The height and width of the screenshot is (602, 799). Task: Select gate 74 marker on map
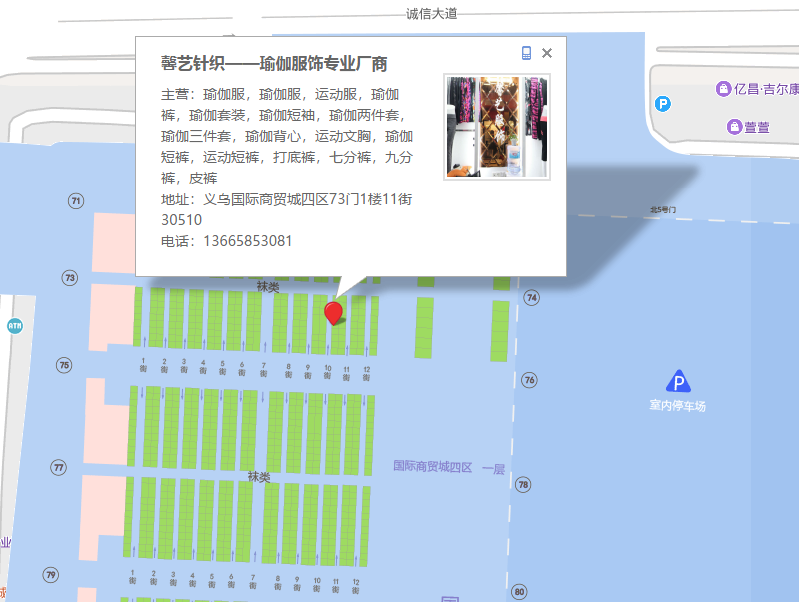coord(532,298)
